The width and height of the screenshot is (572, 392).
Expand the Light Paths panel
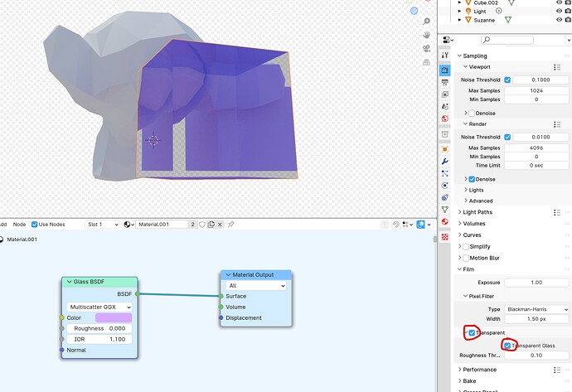coord(459,212)
